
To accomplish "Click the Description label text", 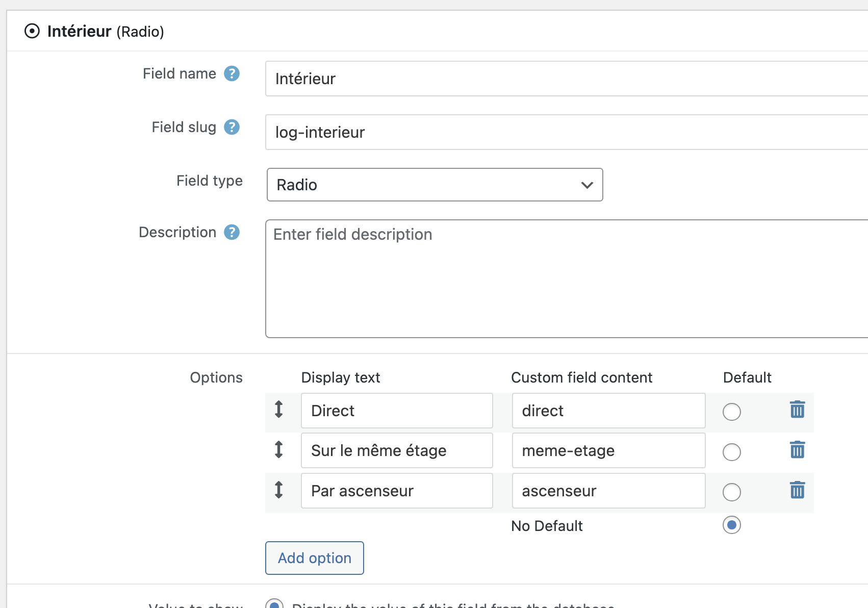I will (x=177, y=232).
